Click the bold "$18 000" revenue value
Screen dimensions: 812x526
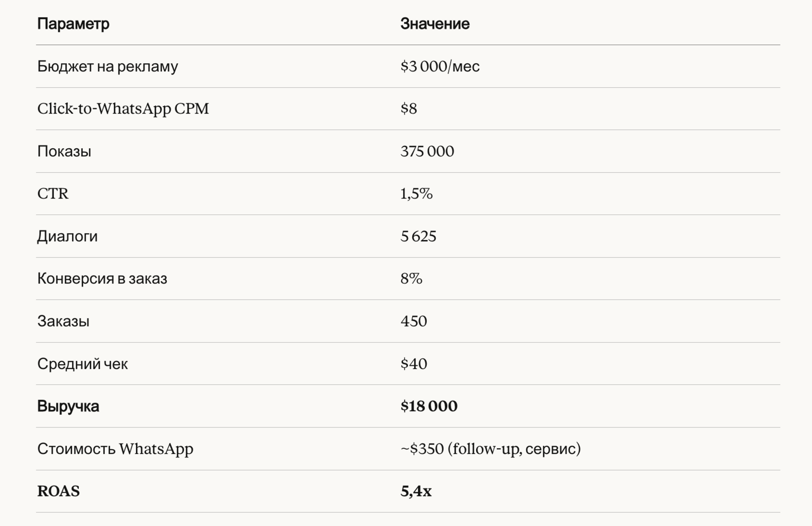tap(429, 406)
